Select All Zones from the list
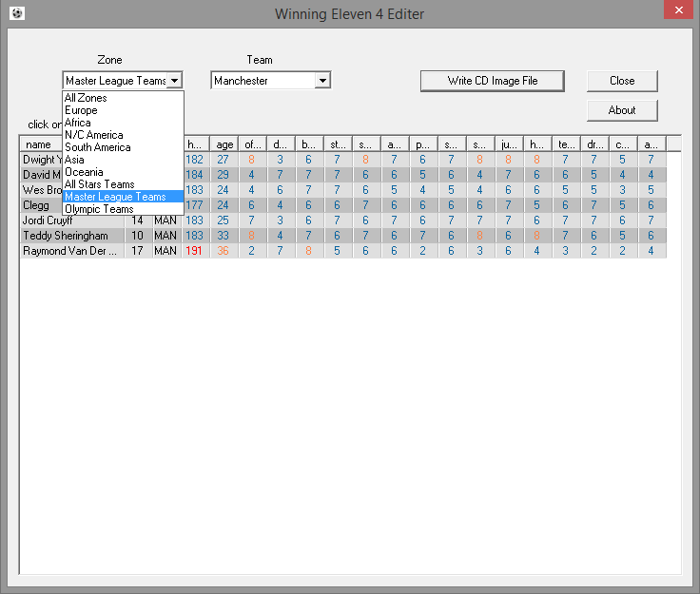Image resolution: width=700 pixels, height=594 pixels. 124,98
